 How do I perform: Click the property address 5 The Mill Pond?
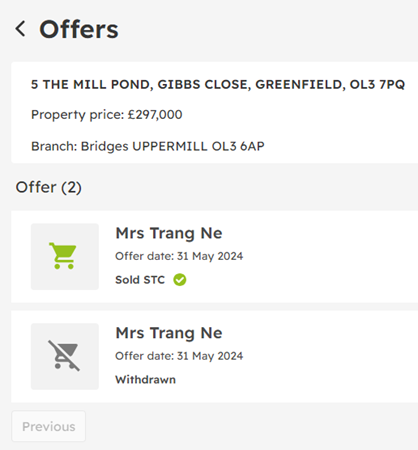[x=218, y=84]
